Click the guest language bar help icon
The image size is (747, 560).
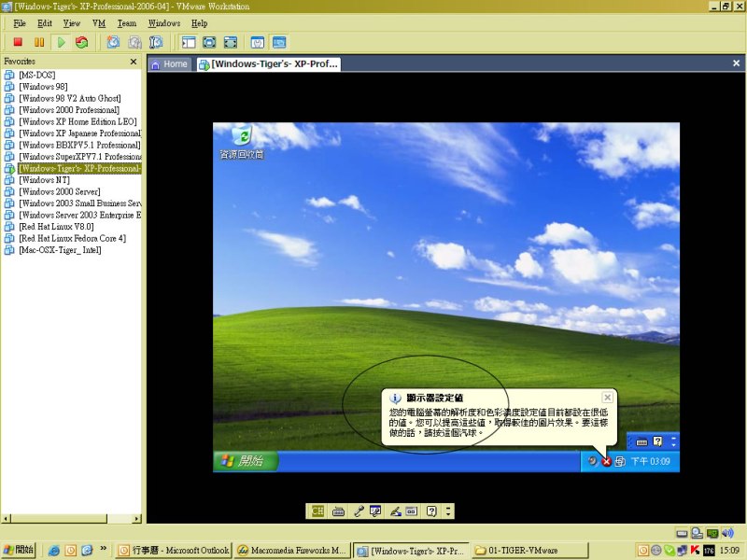658,441
